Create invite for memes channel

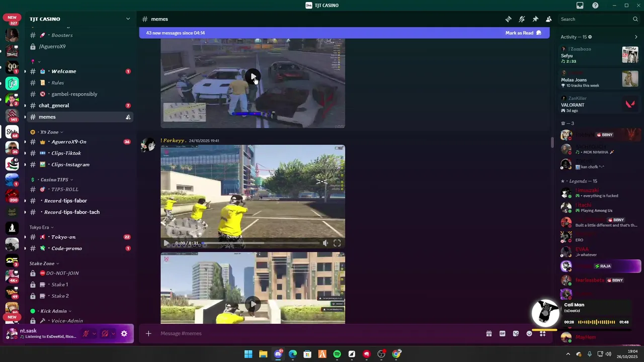click(x=128, y=117)
